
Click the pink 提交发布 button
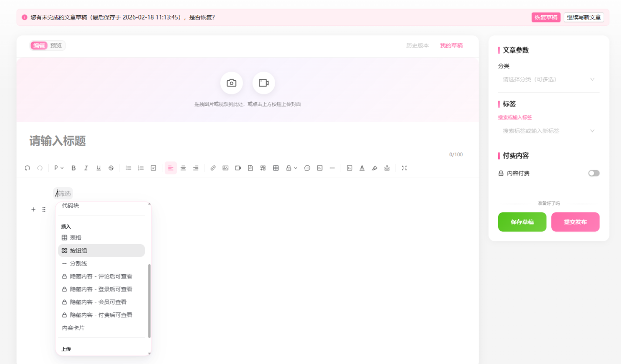pos(575,222)
